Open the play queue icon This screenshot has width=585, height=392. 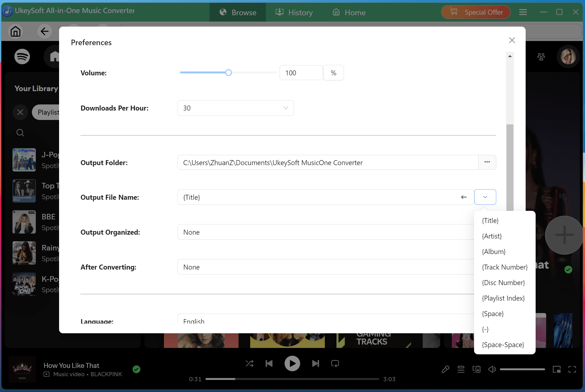(461, 369)
